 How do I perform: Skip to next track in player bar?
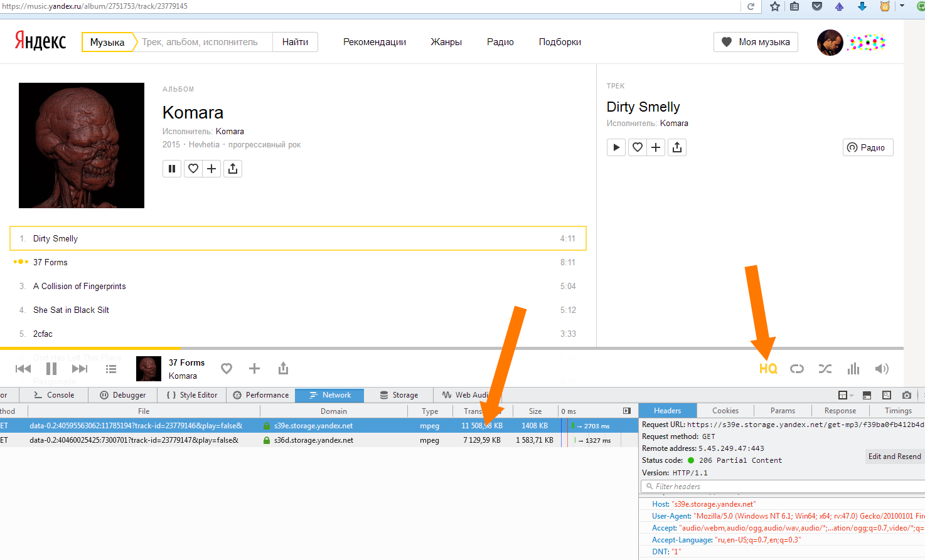[80, 369]
